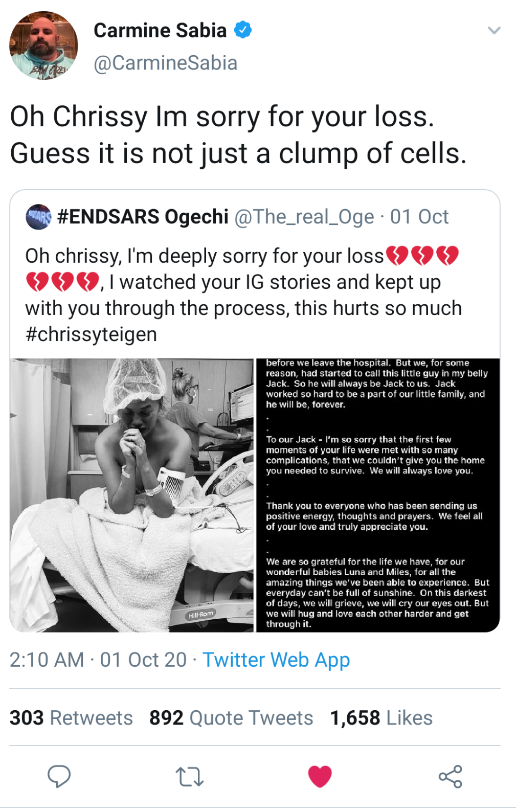Viewport: 516px width, 812px height.
Task: Open the @CarmineSabia handle
Action: tap(165, 63)
